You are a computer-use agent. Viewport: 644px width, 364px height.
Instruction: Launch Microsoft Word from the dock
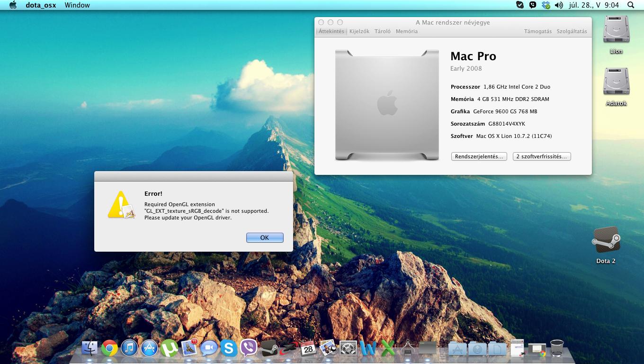click(x=368, y=348)
